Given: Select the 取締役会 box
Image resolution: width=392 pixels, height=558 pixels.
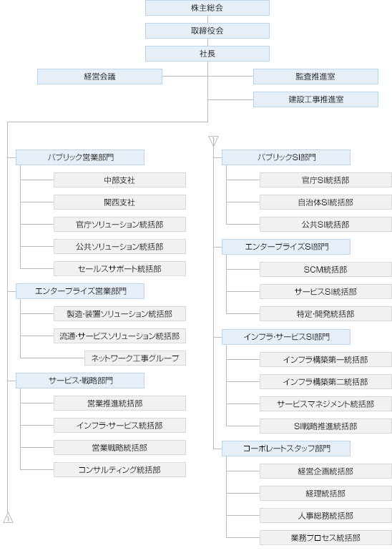Looking at the screenshot, I should coord(207,31).
